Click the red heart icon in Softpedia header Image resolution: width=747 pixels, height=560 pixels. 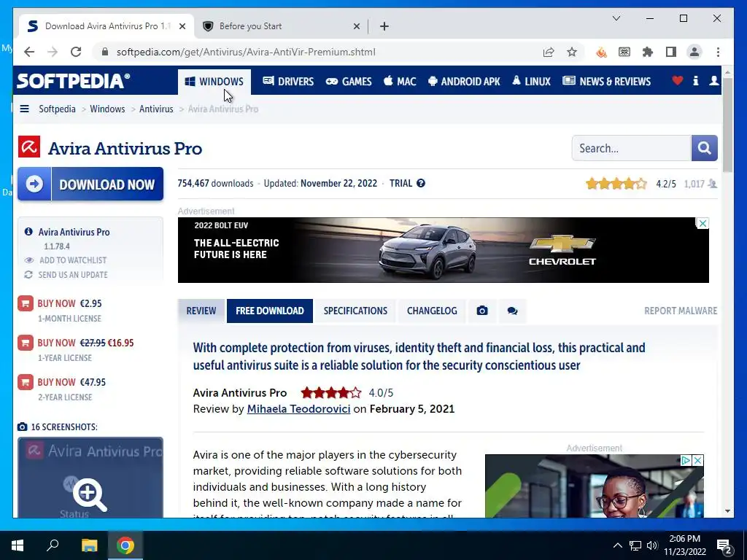coord(677,80)
